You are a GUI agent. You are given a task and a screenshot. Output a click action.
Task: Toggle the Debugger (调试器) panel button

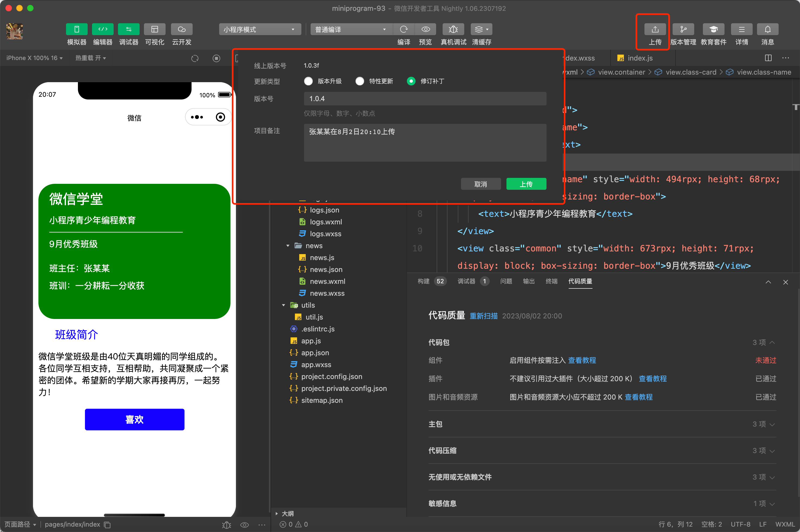pyautogui.click(x=129, y=29)
